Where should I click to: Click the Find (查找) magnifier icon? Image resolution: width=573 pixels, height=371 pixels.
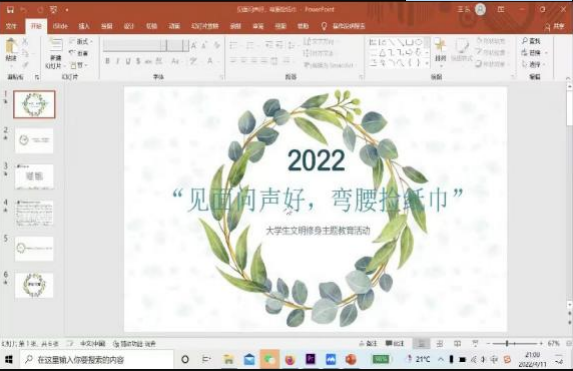pos(525,41)
